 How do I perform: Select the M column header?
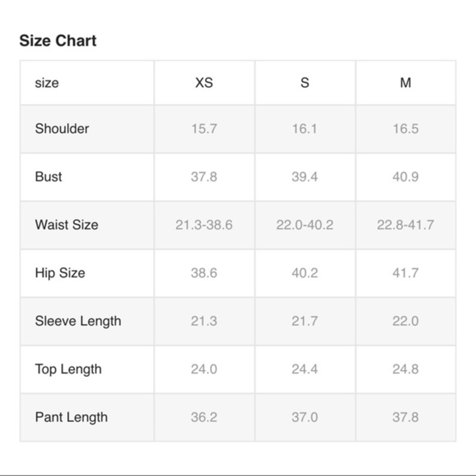tap(406, 82)
